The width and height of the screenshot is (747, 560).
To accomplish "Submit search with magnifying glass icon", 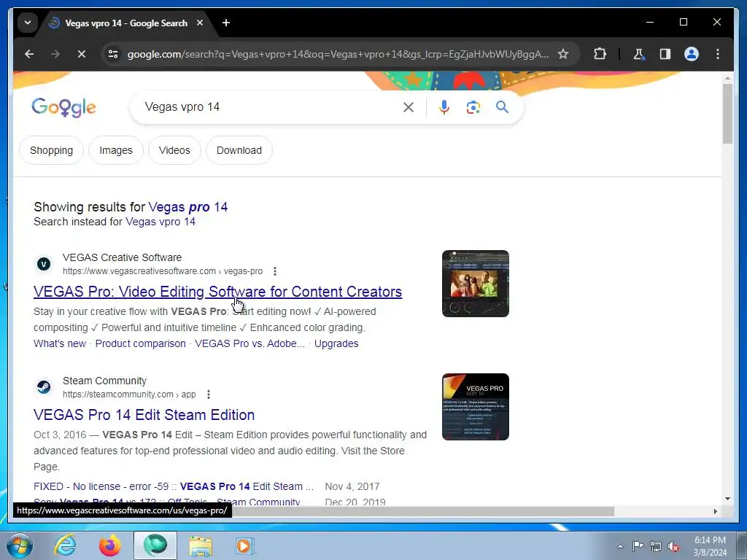I will tap(502, 107).
